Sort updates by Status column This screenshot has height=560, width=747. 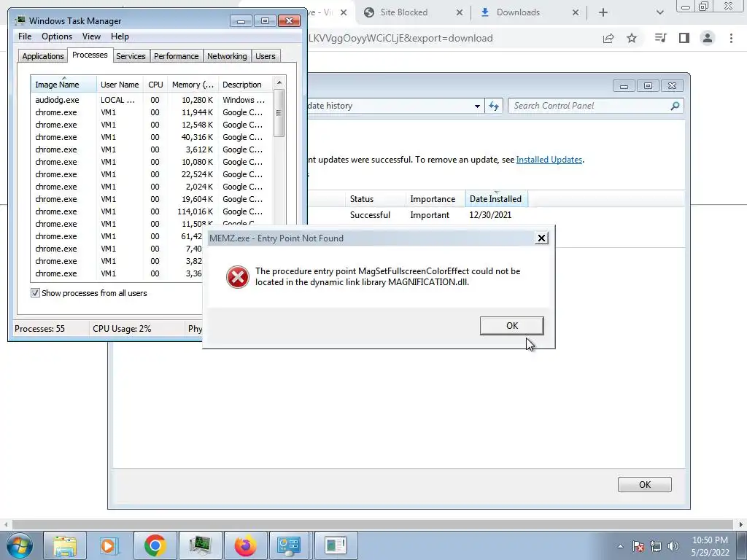376,199
